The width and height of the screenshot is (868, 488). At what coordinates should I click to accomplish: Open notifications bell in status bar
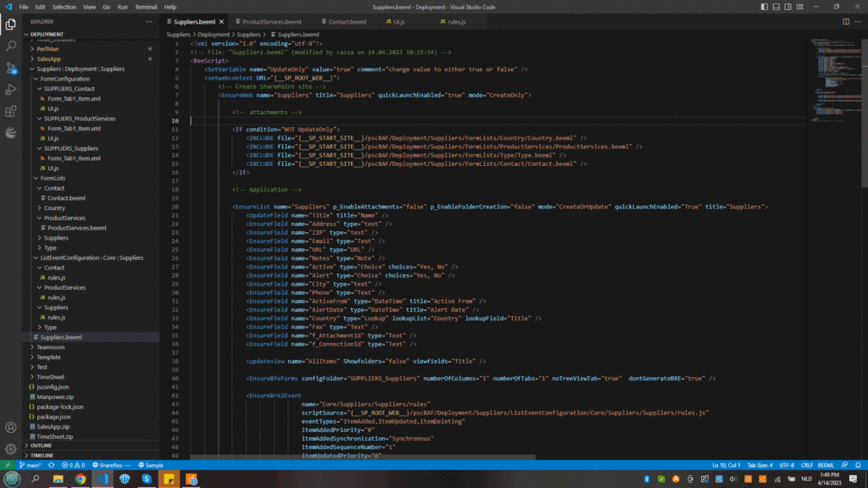(858, 465)
